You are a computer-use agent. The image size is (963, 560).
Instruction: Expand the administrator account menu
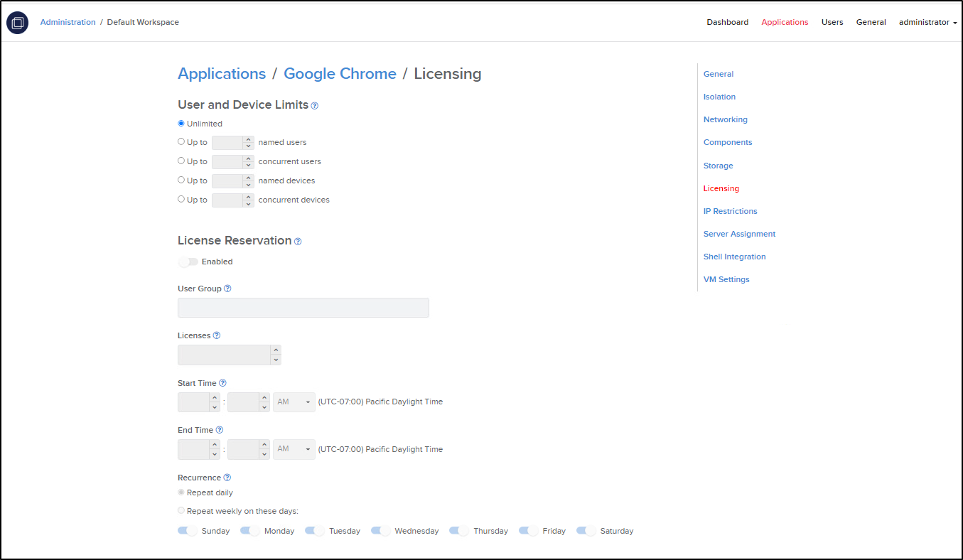[x=927, y=23]
